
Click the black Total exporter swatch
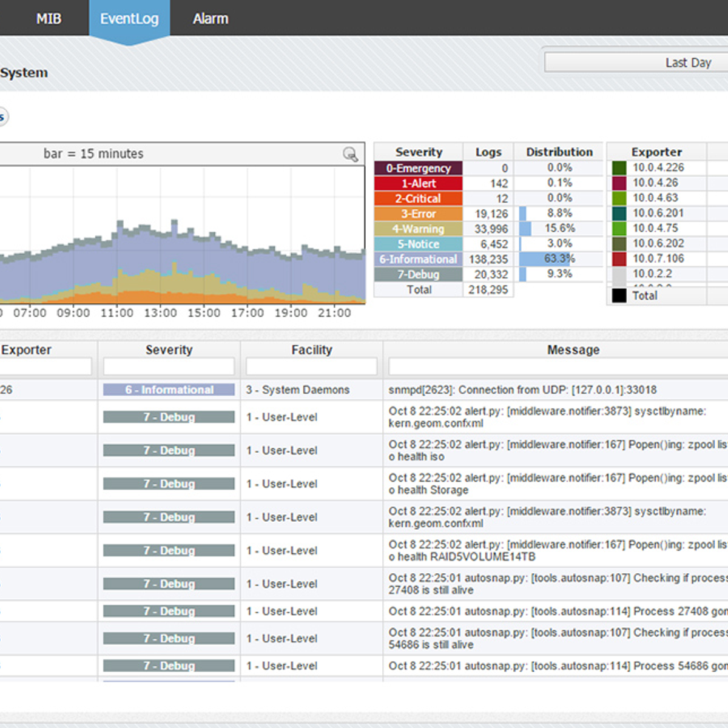click(619, 295)
